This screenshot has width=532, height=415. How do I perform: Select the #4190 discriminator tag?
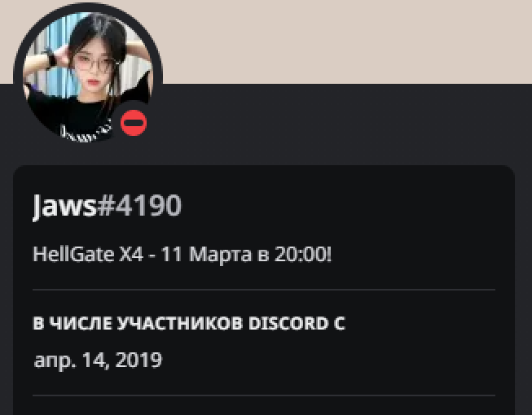[139, 206]
